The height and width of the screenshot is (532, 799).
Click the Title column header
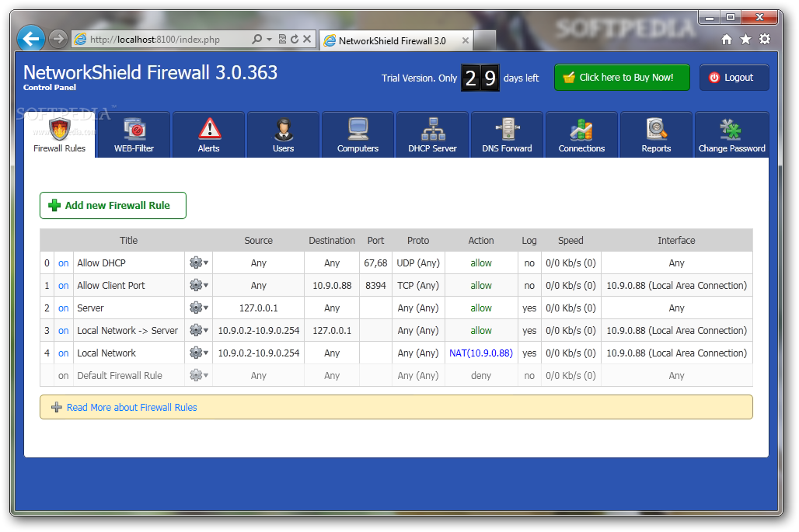tap(128, 240)
